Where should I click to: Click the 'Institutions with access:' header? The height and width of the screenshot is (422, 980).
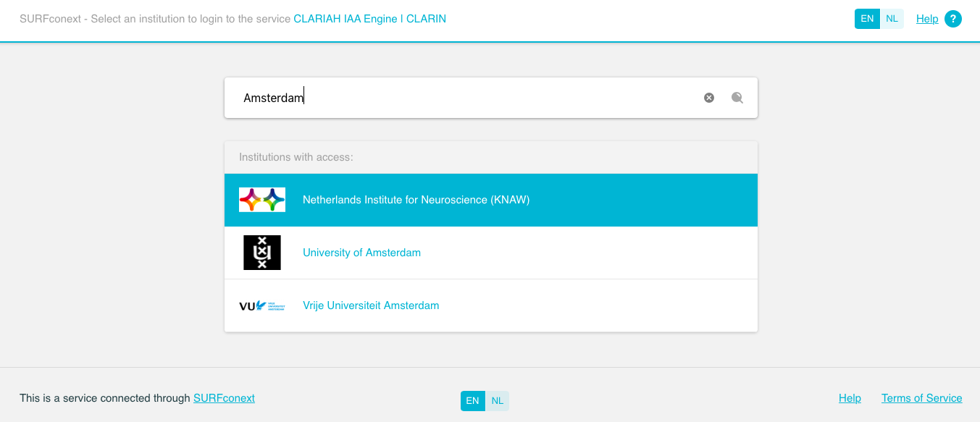coord(296,157)
